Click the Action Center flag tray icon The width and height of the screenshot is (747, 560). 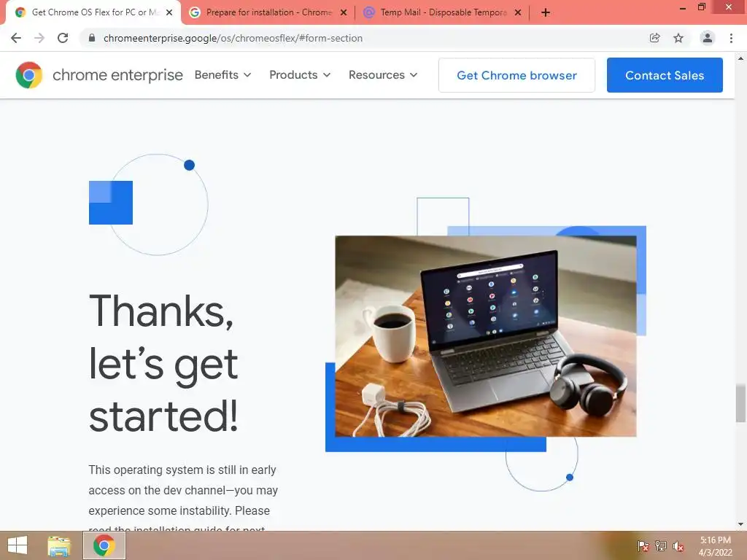(x=643, y=546)
